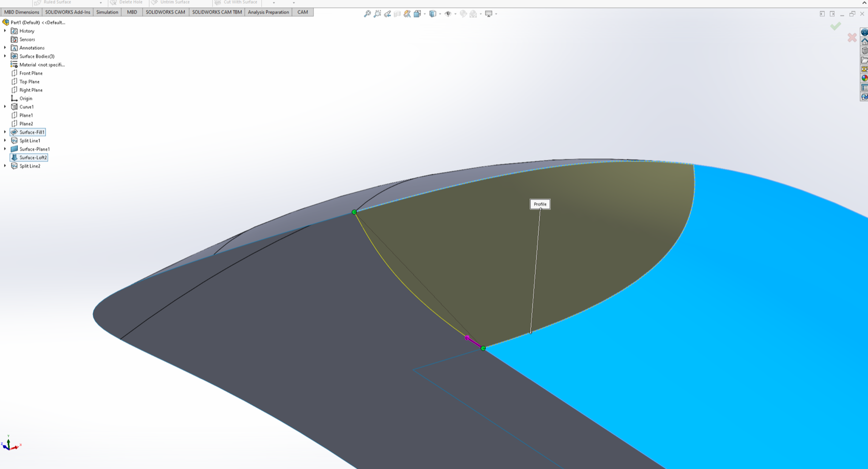The width and height of the screenshot is (868, 469).
Task: Open the View Settings dropdown arrow
Action: pyautogui.click(x=496, y=14)
